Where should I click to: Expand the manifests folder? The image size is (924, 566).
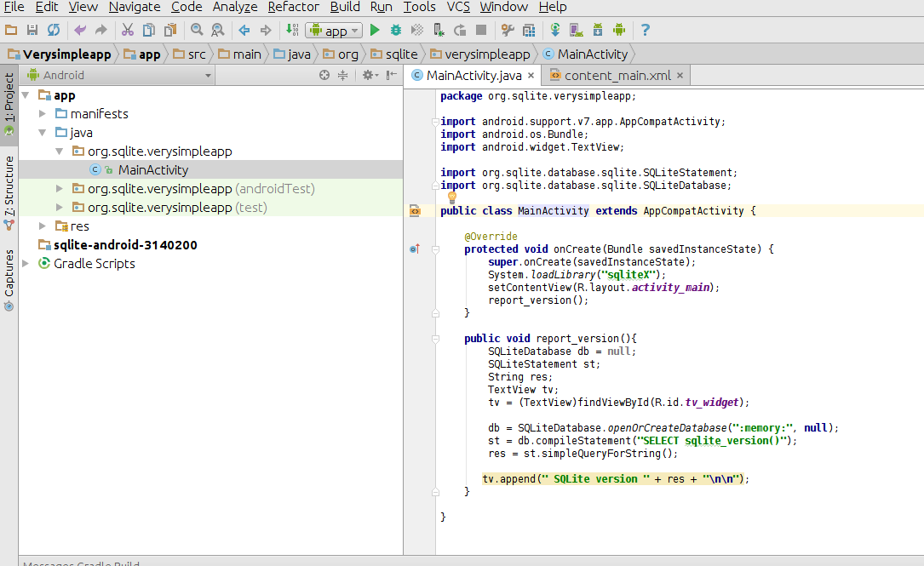pyautogui.click(x=43, y=114)
